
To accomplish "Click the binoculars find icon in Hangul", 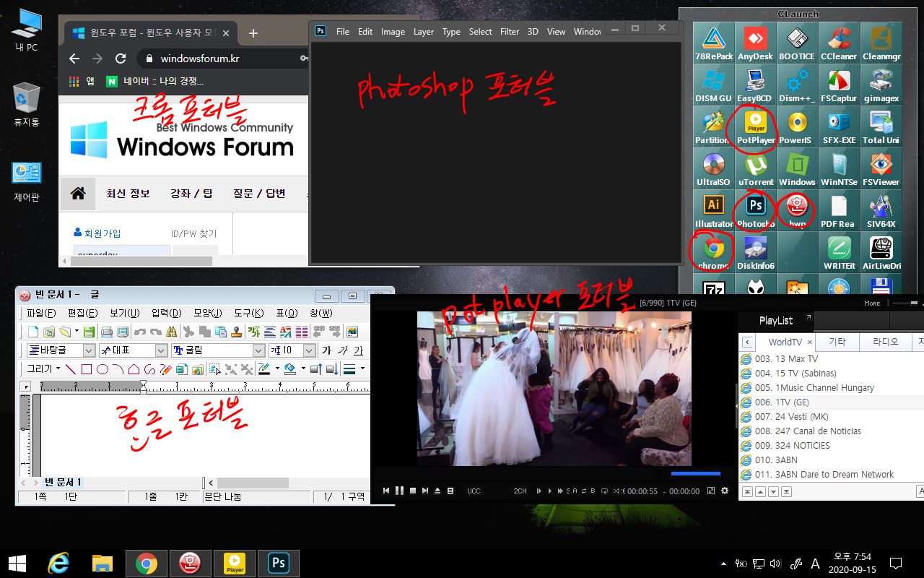I will coord(172,332).
